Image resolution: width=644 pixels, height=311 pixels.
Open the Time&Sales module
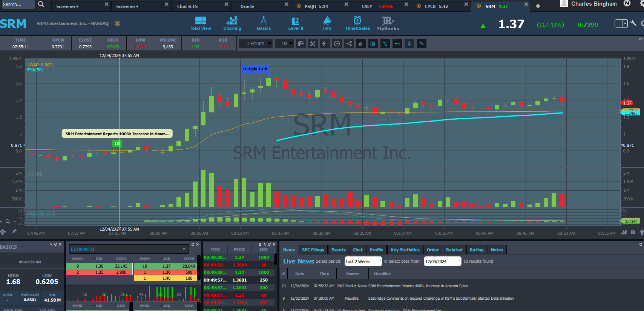coord(357,23)
